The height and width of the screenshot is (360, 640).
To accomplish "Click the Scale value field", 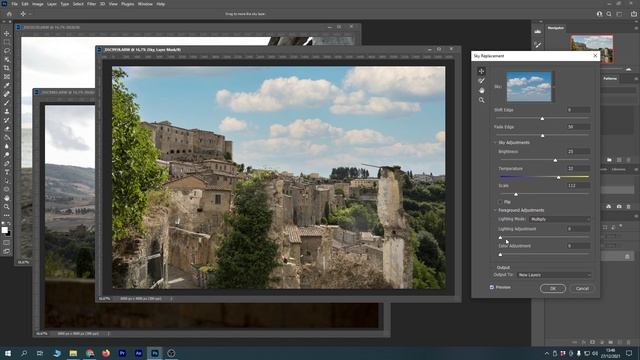I will [x=578, y=185].
